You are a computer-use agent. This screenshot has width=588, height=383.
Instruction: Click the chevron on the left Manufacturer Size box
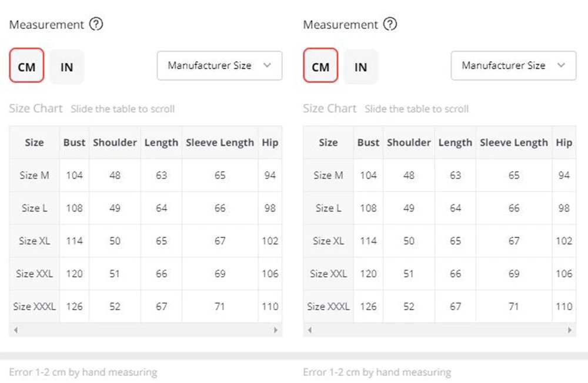click(267, 66)
